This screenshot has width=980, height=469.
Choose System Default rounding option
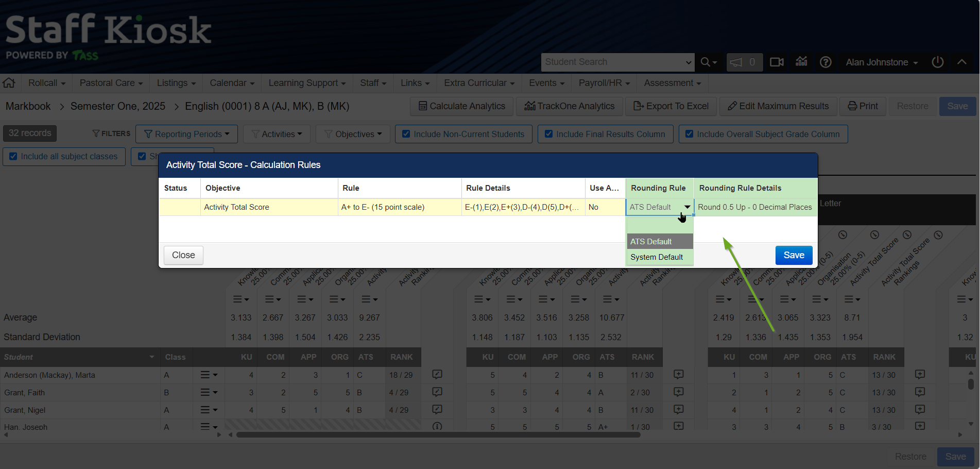click(x=660, y=257)
